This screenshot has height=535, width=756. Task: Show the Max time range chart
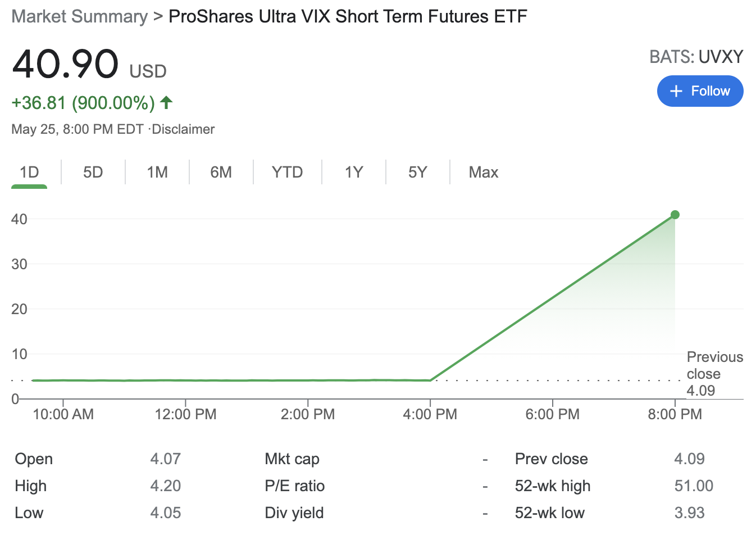pos(484,172)
